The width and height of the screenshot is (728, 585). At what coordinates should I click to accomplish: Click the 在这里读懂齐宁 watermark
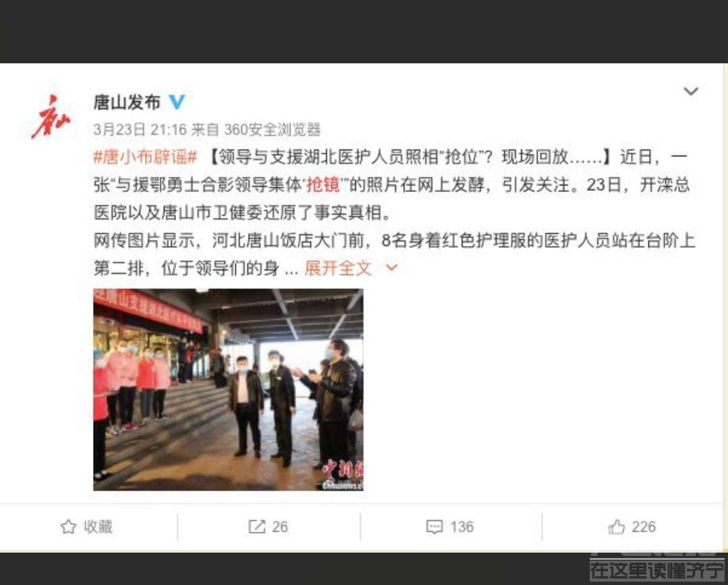tap(657, 569)
